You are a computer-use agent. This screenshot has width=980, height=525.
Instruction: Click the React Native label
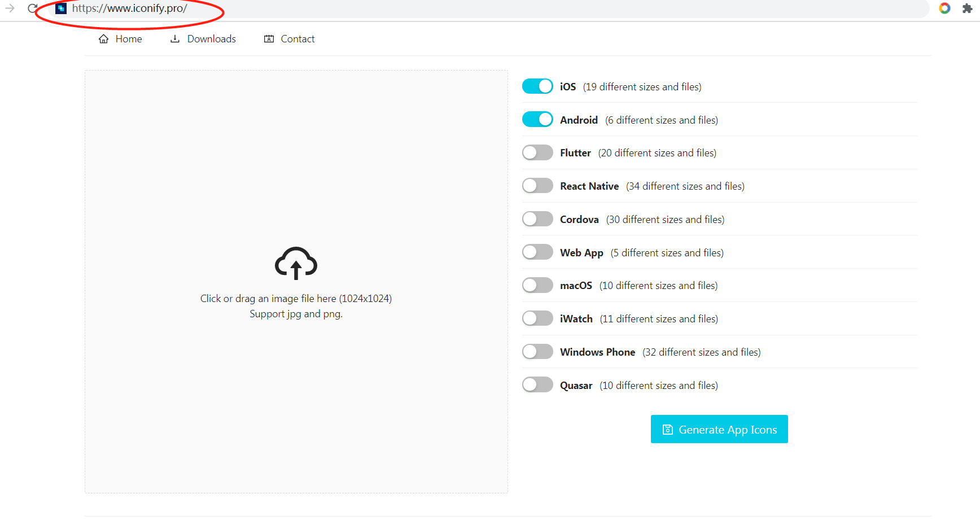click(x=589, y=186)
